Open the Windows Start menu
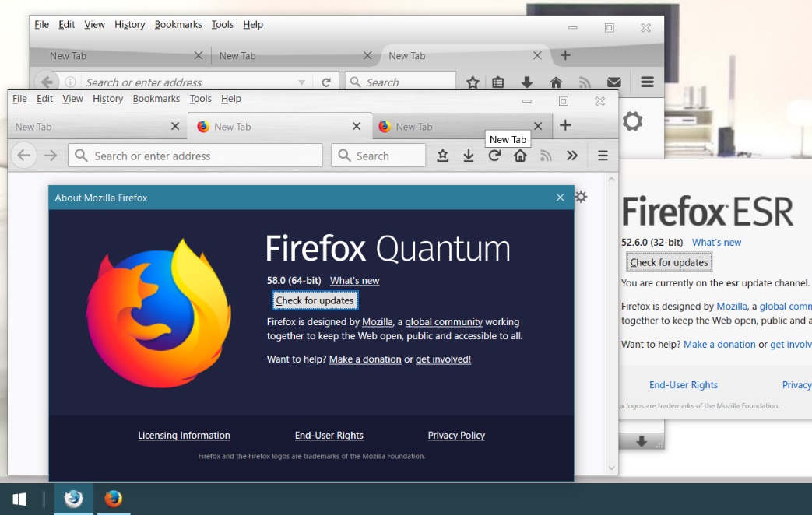This screenshot has height=515, width=812. pos(19,499)
